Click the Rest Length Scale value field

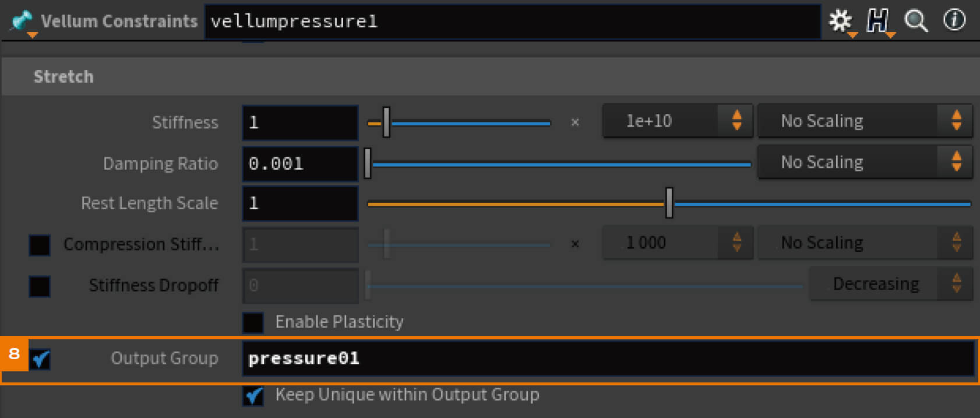pos(300,203)
